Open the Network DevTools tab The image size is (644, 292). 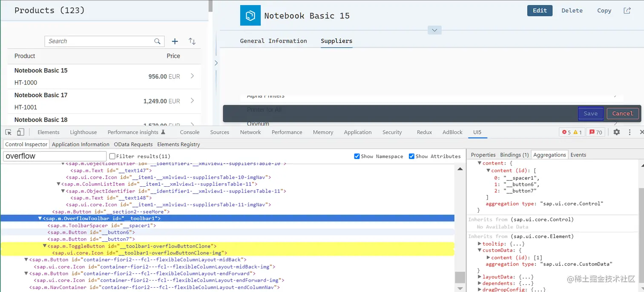250,132
